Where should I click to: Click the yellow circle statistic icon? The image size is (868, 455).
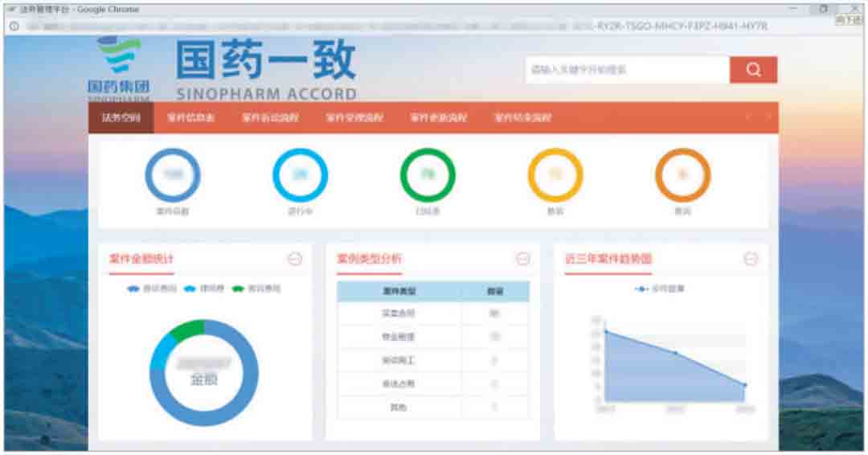(x=555, y=175)
